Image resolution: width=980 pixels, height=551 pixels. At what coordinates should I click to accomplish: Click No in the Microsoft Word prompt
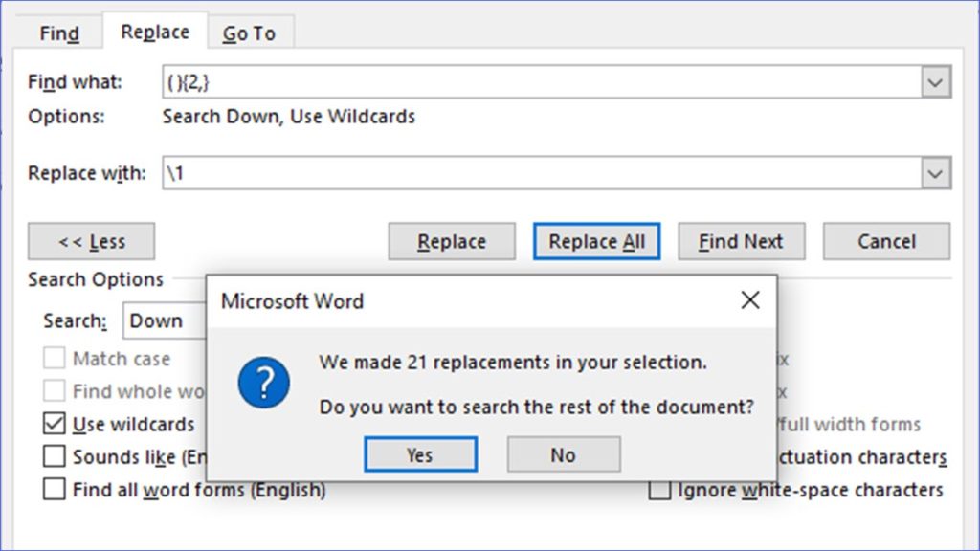[x=563, y=454]
